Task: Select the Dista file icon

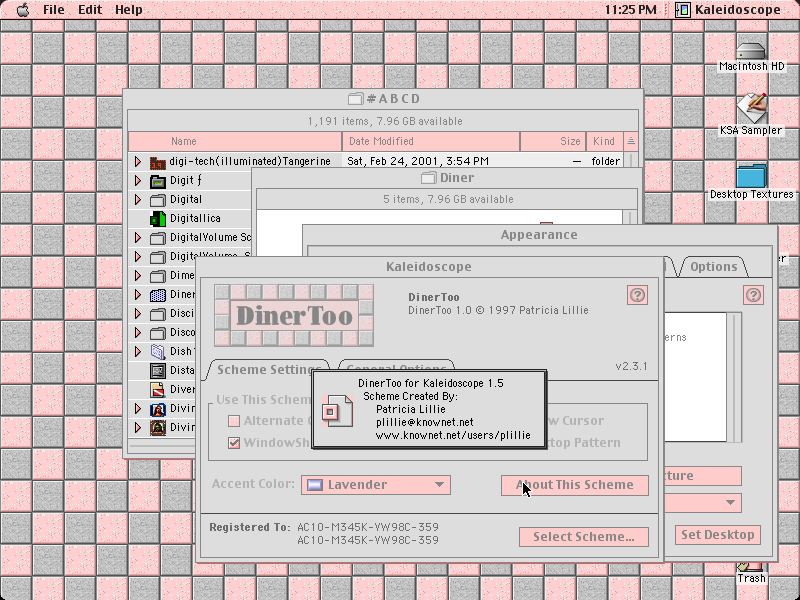Action: pyautogui.click(x=158, y=370)
